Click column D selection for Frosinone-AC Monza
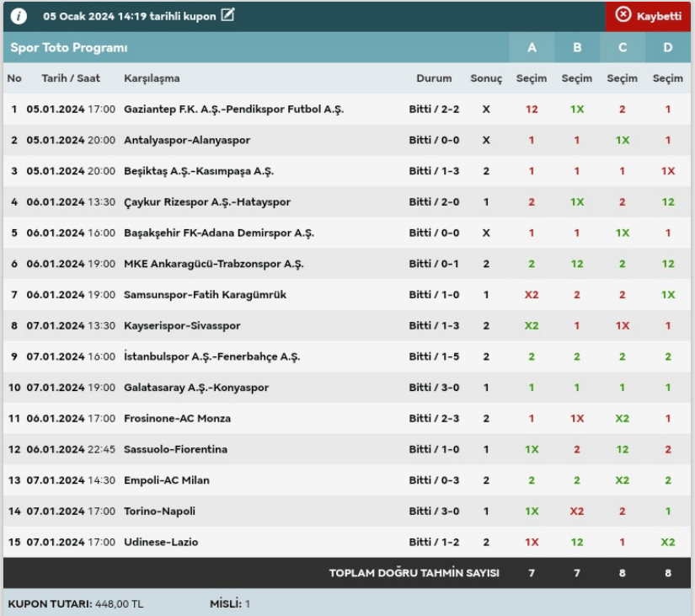This screenshot has width=695, height=616. (x=668, y=419)
